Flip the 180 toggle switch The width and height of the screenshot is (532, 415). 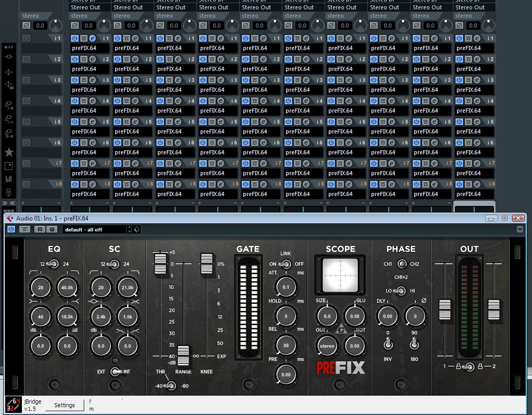tap(414, 344)
